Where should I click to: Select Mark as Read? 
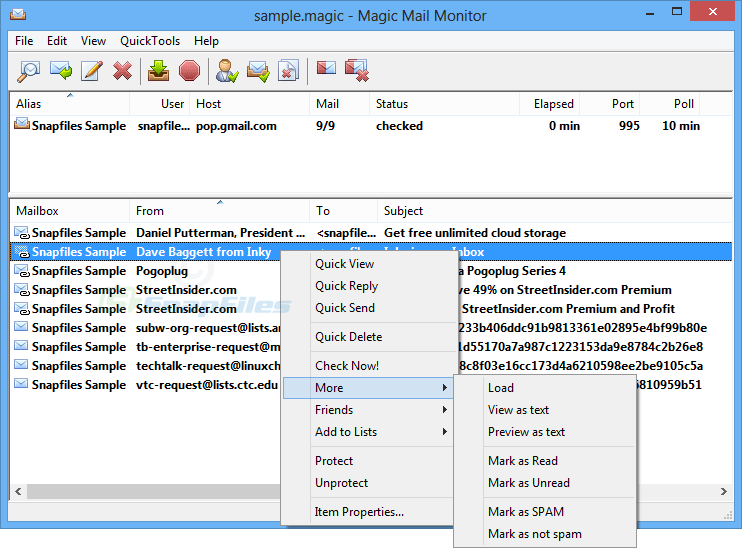(x=545, y=461)
